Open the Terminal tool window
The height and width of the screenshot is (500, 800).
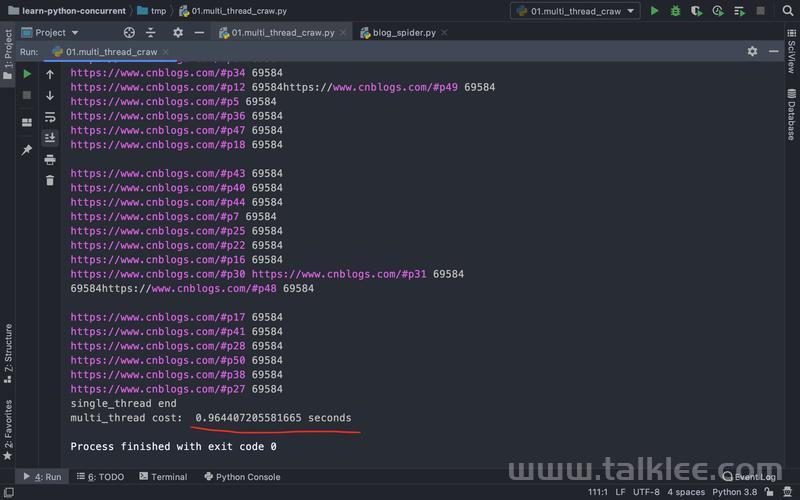(x=163, y=477)
